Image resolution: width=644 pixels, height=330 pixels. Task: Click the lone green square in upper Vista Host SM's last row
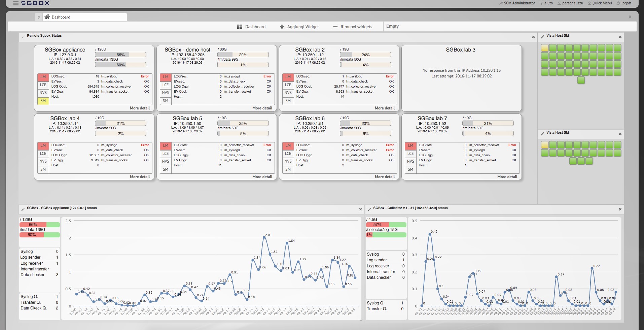pyautogui.click(x=581, y=80)
